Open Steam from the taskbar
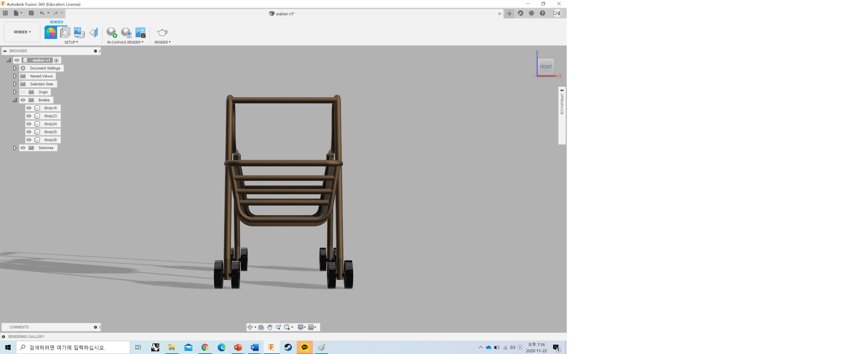This screenshot has height=354, width=868. (x=288, y=347)
